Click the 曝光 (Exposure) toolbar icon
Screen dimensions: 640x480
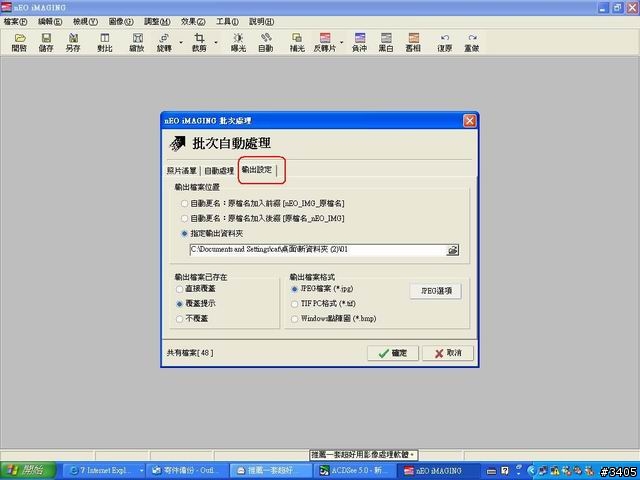pos(238,42)
